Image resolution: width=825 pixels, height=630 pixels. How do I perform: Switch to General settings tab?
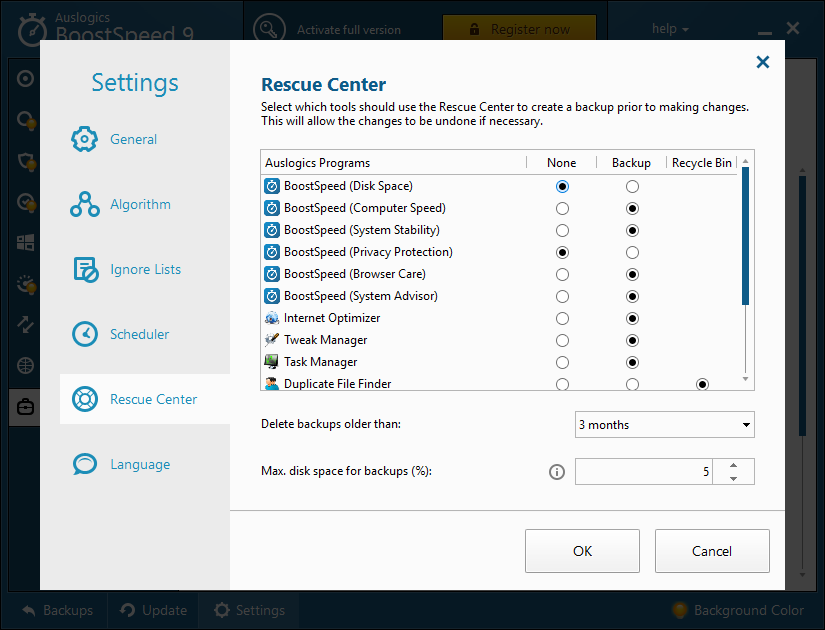134,139
